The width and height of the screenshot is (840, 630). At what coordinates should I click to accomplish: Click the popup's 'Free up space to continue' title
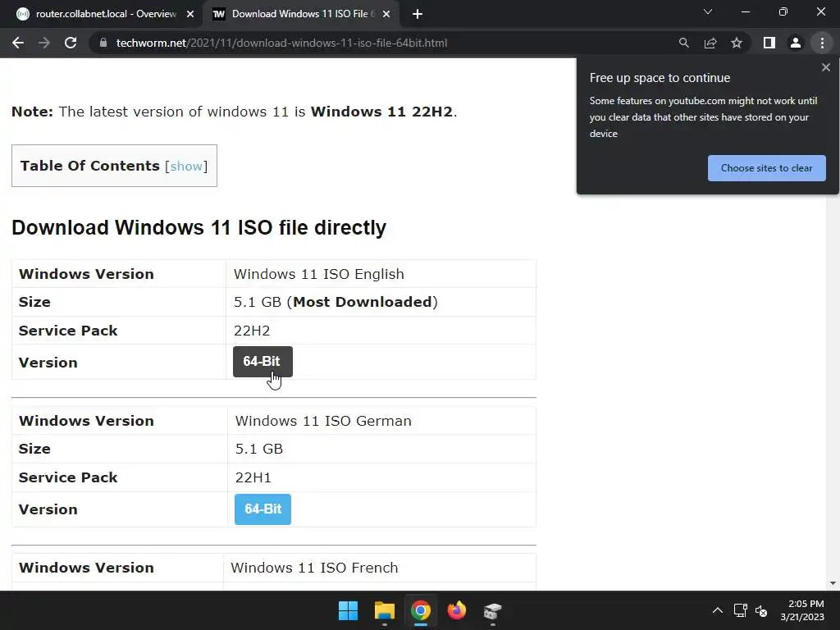tap(660, 78)
